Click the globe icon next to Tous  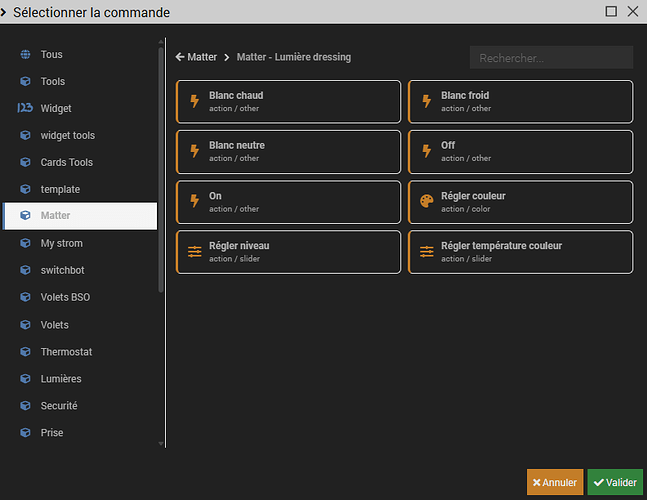pyautogui.click(x=25, y=54)
